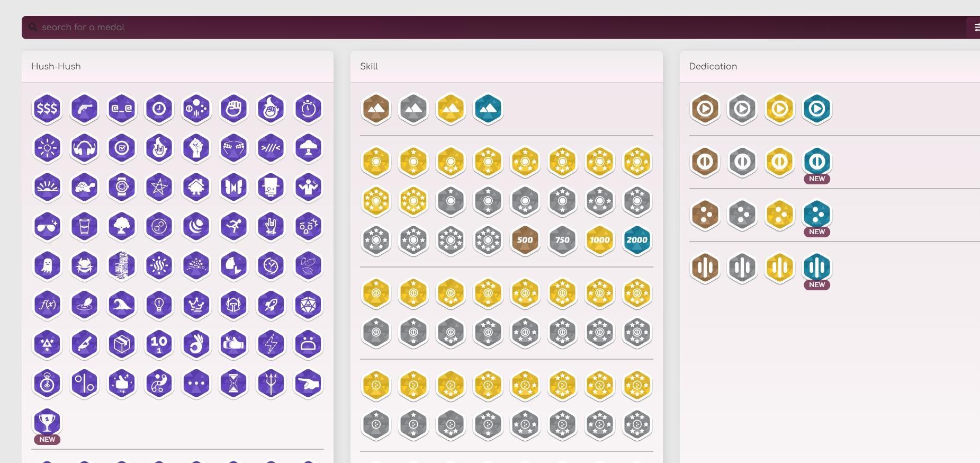Screen dimensions: 980x463
Task: Select the d20 dice medal
Action: [308, 305]
